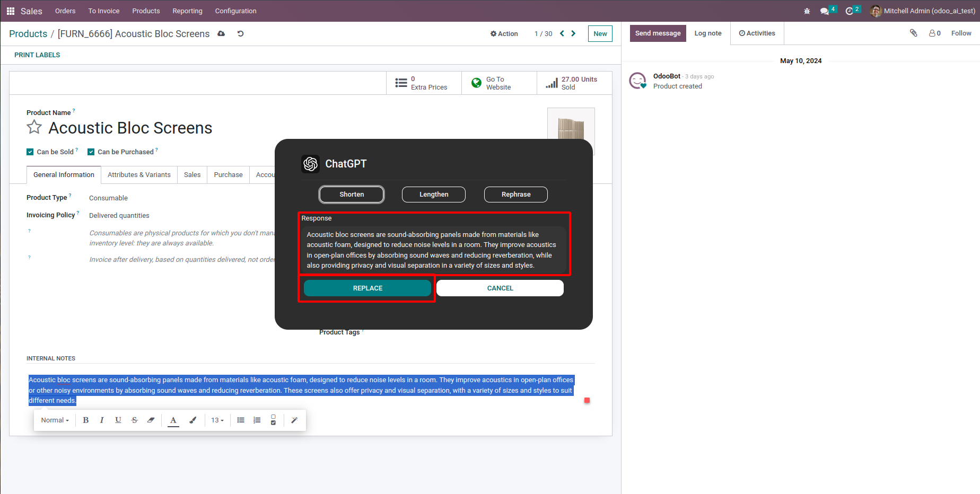The image size is (980, 494).
Task: Click the REPLACE button
Action: click(x=367, y=288)
